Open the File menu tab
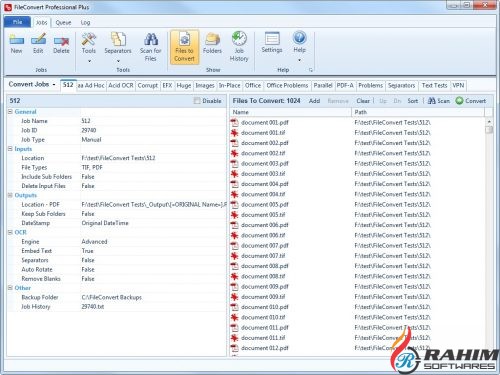This screenshot has width=500, height=375. (17, 22)
